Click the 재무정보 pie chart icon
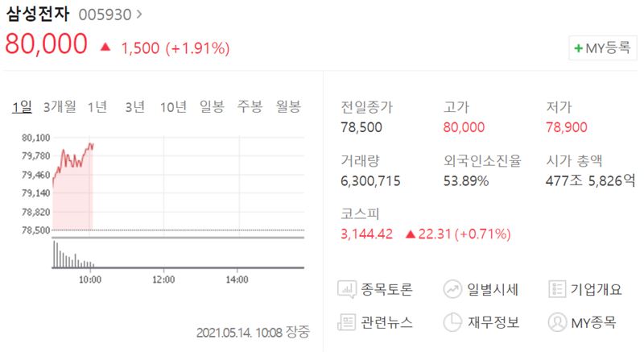The width and height of the screenshot is (644, 352). click(x=452, y=322)
